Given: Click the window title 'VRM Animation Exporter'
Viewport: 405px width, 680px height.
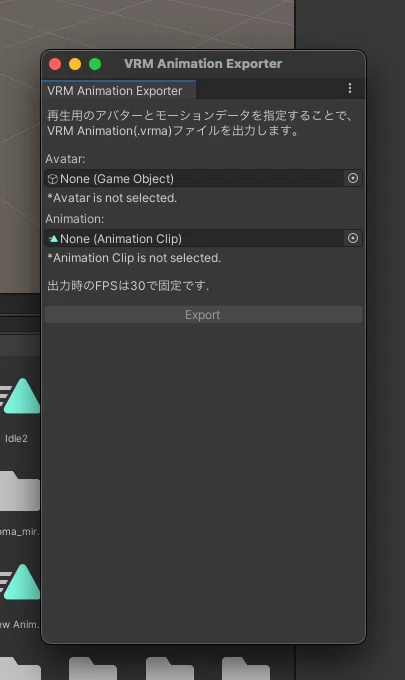Looking at the screenshot, I should click(203, 64).
